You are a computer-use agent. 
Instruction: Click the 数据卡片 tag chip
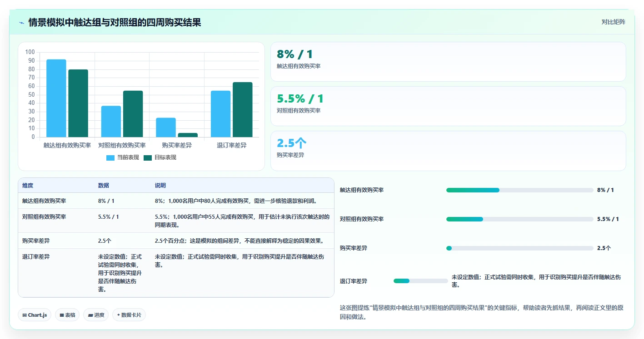click(129, 315)
